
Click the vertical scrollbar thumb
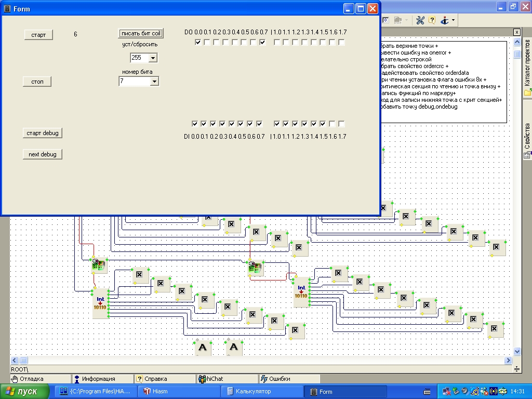tap(517, 54)
